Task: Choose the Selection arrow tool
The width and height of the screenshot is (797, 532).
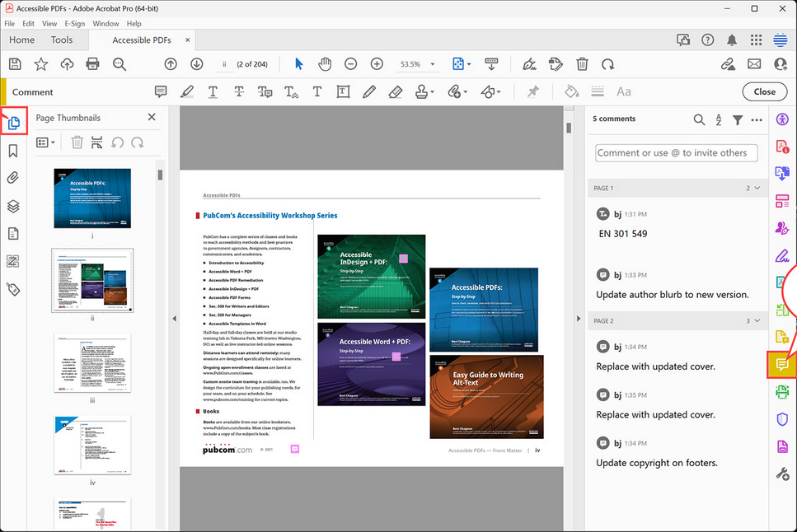Action: (x=299, y=64)
